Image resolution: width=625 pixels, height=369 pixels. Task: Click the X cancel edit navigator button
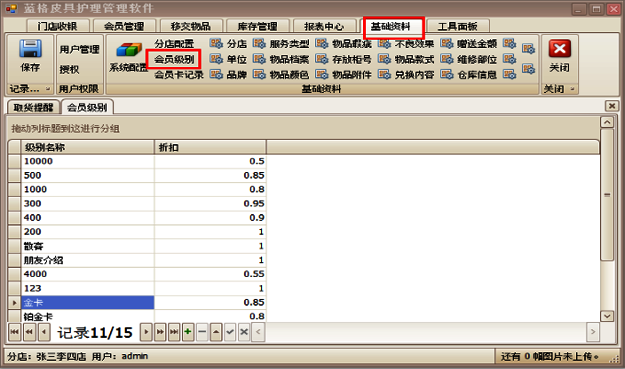pyautogui.click(x=244, y=332)
